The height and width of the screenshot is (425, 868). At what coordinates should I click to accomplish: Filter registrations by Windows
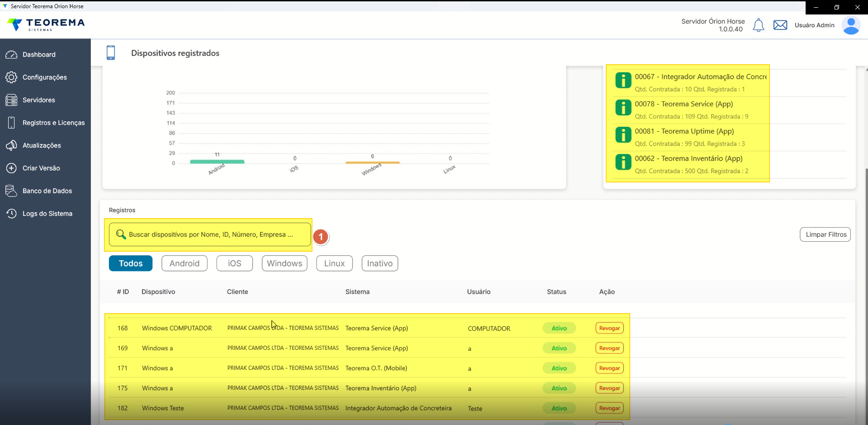click(284, 263)
